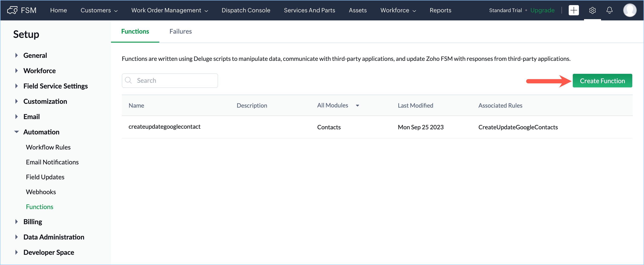Expand the Data Administration section
644x265 pixels.
(17, 237)
